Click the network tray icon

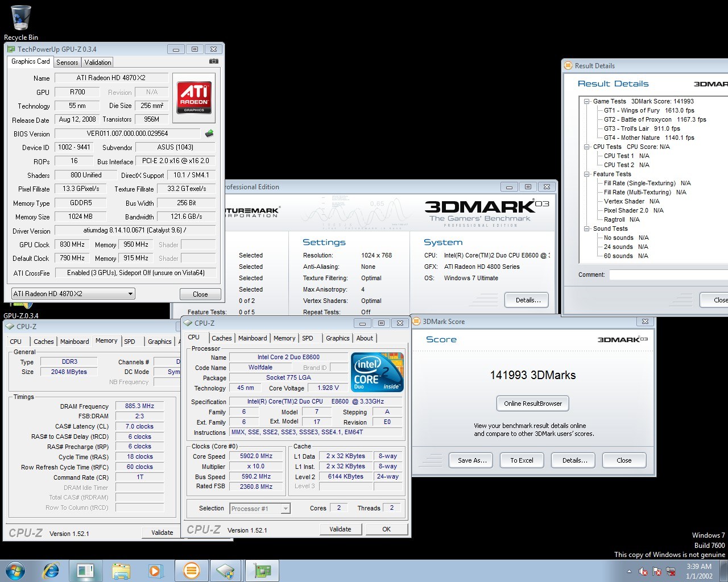[x=671, y=571]
